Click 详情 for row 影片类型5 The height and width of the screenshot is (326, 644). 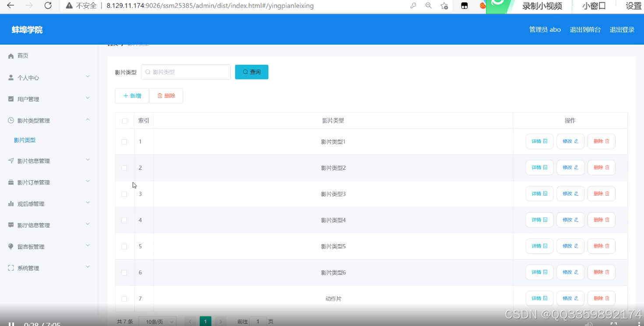[x=539, y=246]
